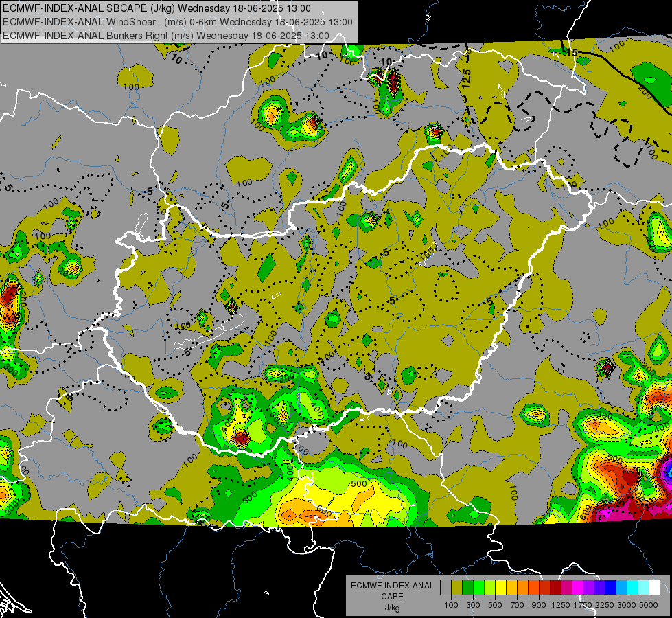This screenshot has height=618, width=672.
Task: Click the WindShear 0-6km title line
Action: pos(177,22)
